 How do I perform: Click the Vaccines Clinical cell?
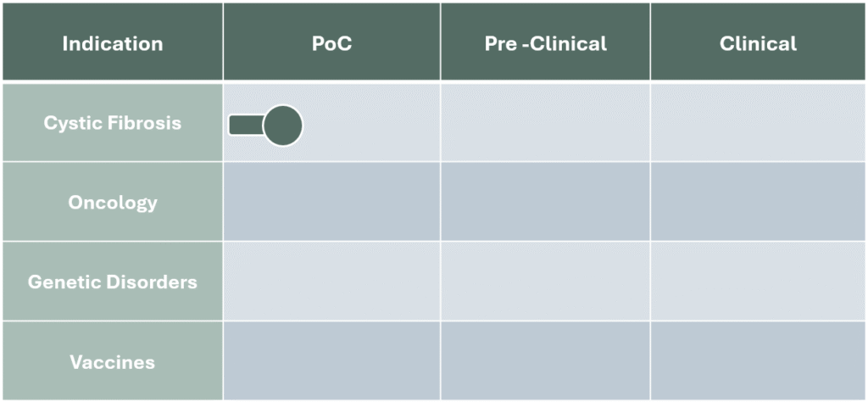(758, 361)
